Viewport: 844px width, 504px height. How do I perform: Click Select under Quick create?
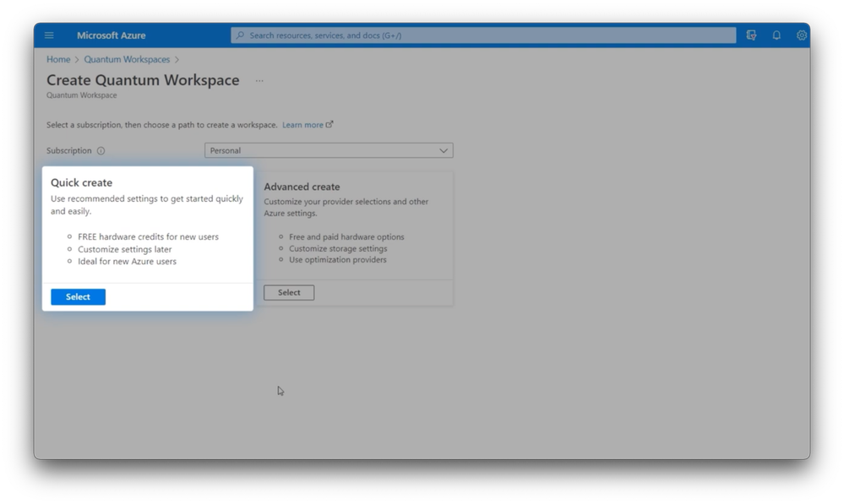pyautogui.click(x=78, y=297)
